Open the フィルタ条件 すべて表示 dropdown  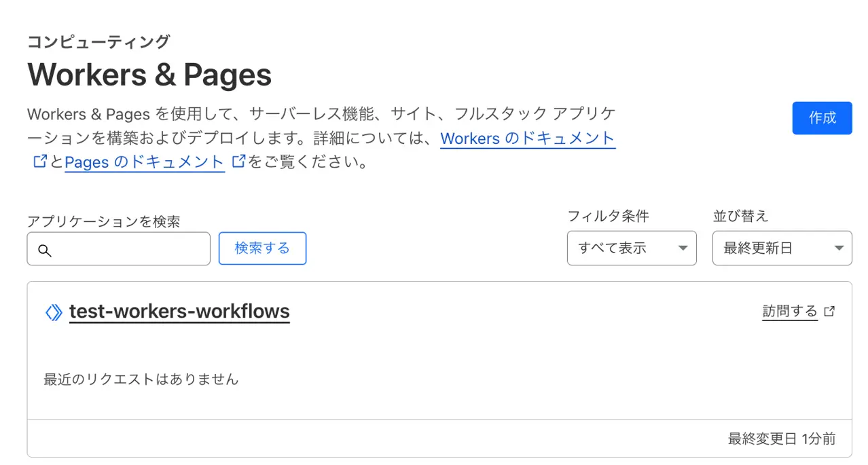click(x=632, y=248)
